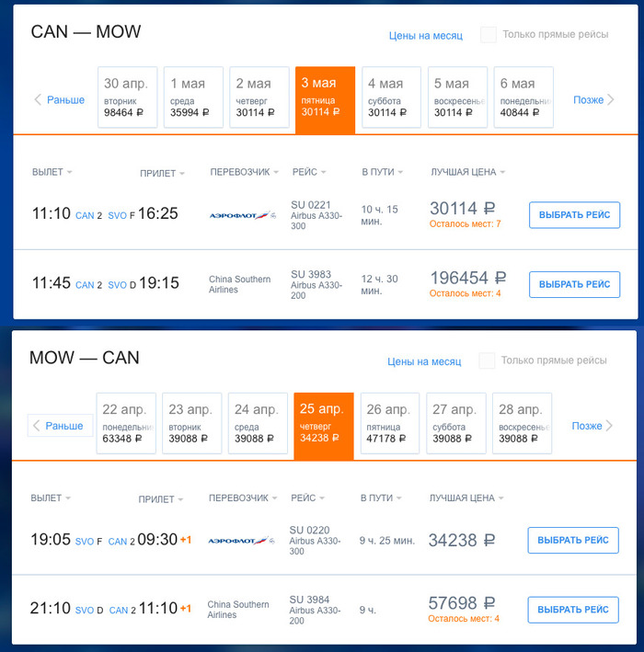Sort MOW — CAN flights by 'В пути'
Screen dimensions: 644x652
coord(381,498)
